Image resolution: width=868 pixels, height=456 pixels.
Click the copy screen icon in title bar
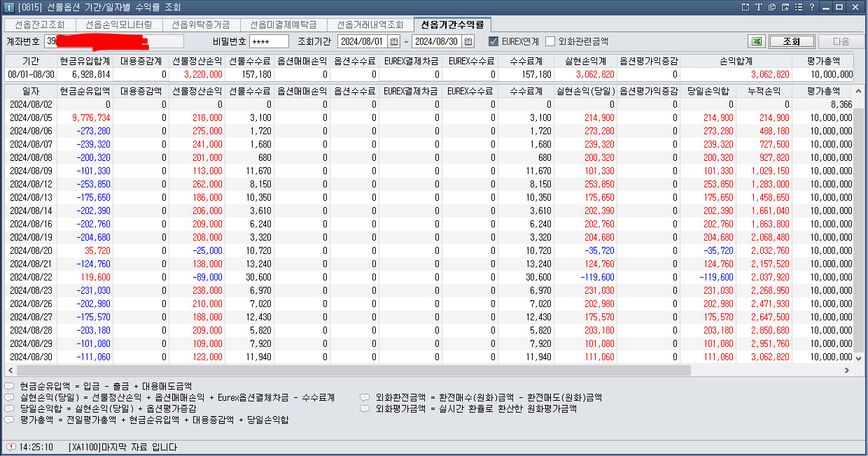(771, 7)
